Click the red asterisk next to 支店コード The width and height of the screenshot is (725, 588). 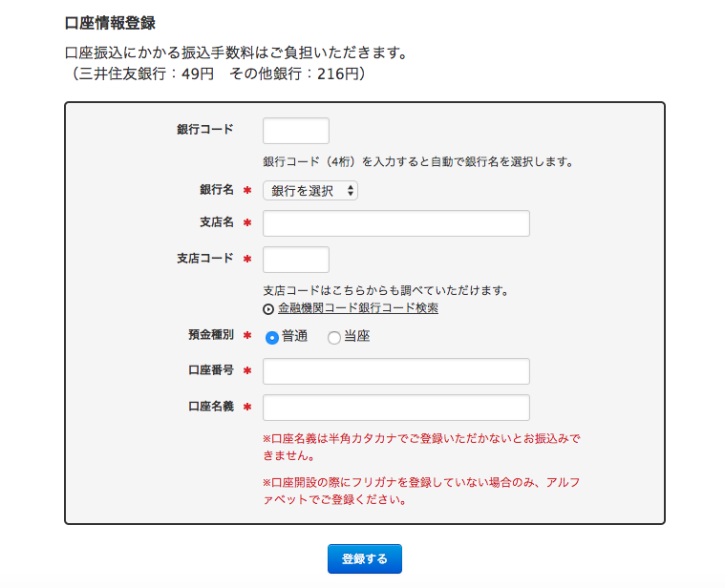coord(247,259)
